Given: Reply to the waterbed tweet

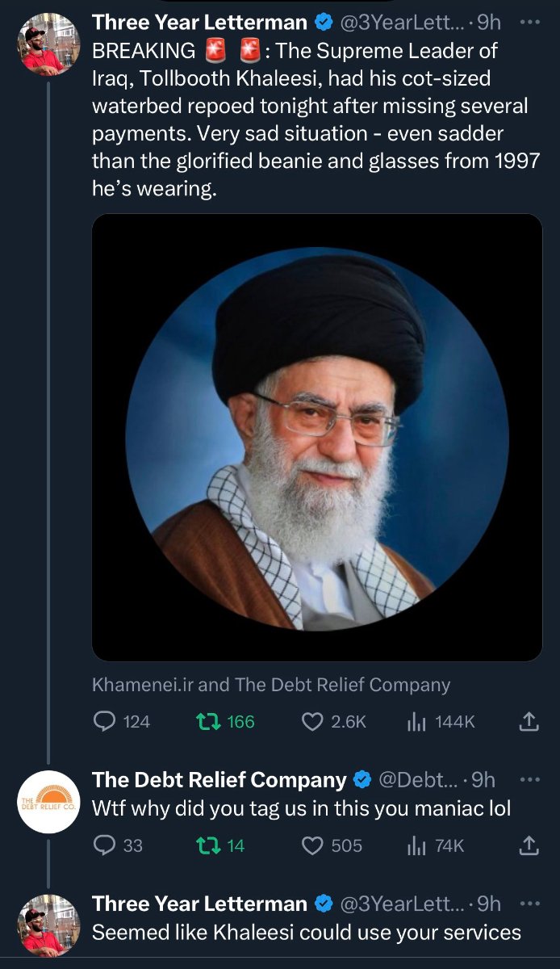Looking at the screenshot, I should (x=106, y=721).
